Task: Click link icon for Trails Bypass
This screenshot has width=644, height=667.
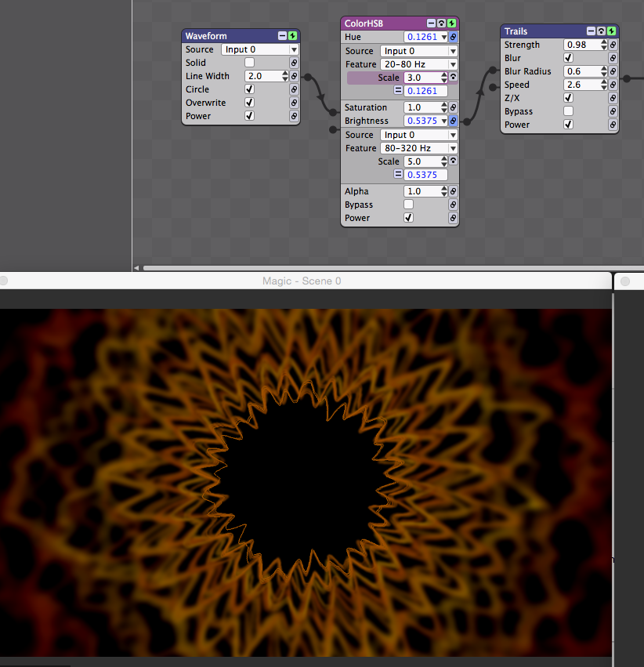Action: click(613, 111)
